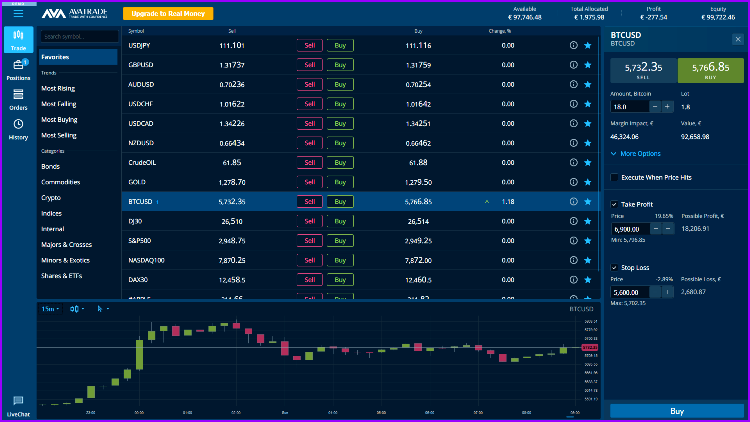750x422 pixels.
Task: Click the search symbol field
Action: [79, 36]
